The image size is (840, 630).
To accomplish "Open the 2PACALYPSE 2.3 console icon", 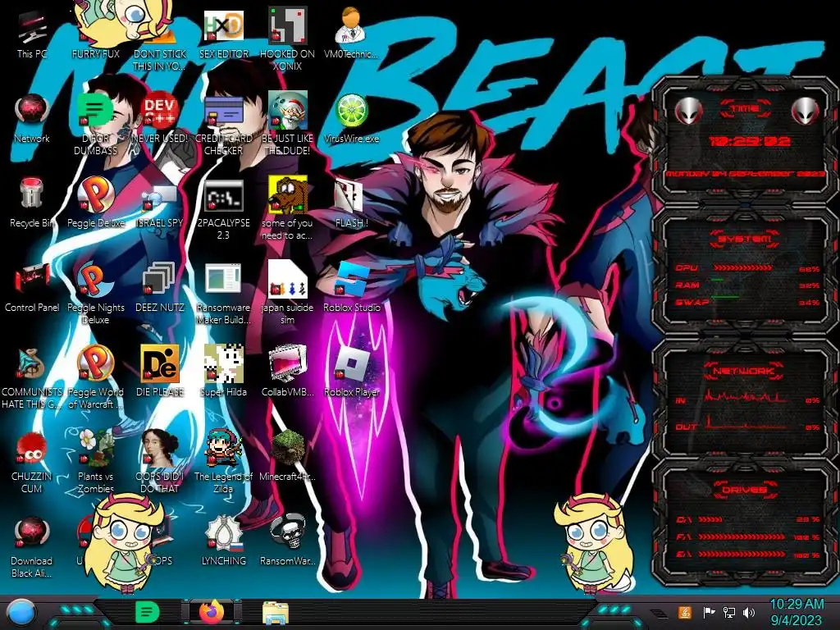I will coord(224,209).
